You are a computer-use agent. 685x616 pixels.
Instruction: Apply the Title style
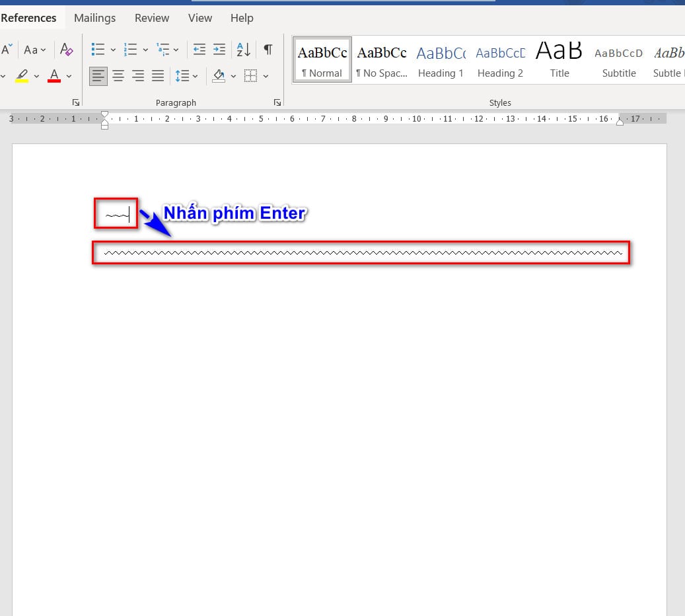pyautogui.click(x=559, y=60)
